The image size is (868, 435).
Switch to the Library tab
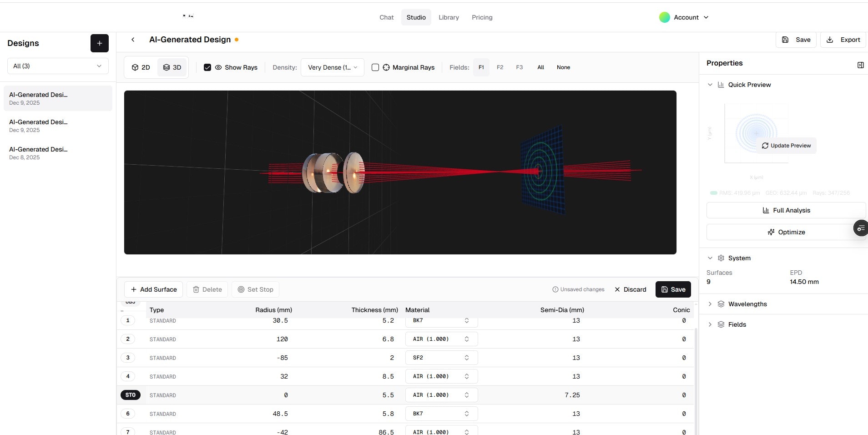449,17
